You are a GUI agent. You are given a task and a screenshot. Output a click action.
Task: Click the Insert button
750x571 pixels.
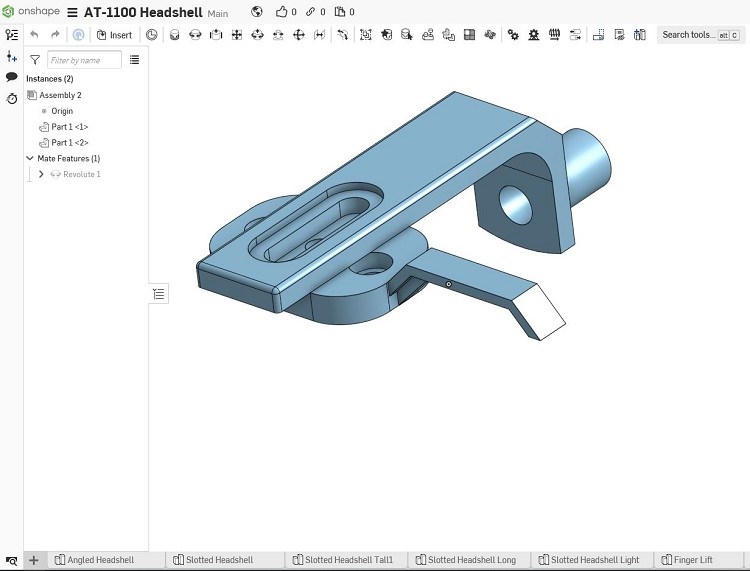114,35
